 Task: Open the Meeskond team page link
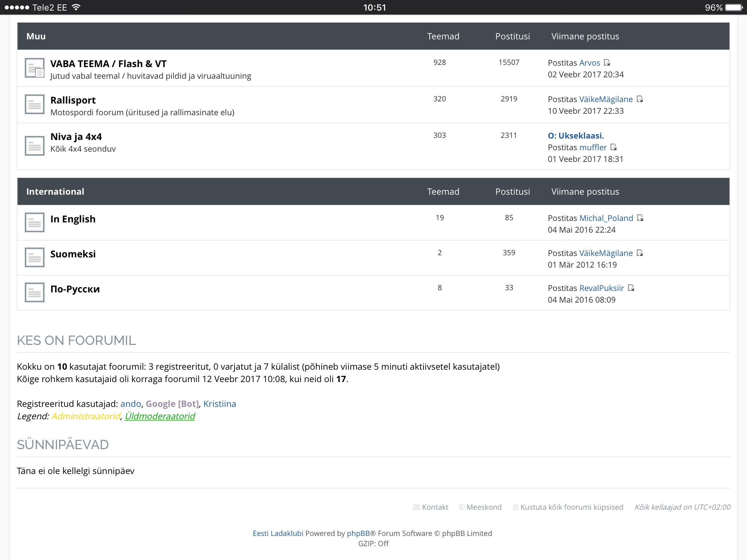(x=484, y=507)
